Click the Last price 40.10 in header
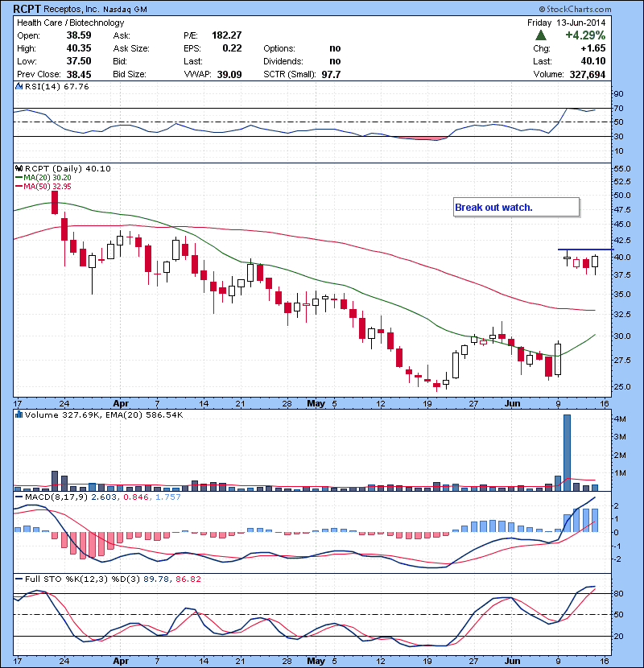Screen dimensions: 644x668 592,61
